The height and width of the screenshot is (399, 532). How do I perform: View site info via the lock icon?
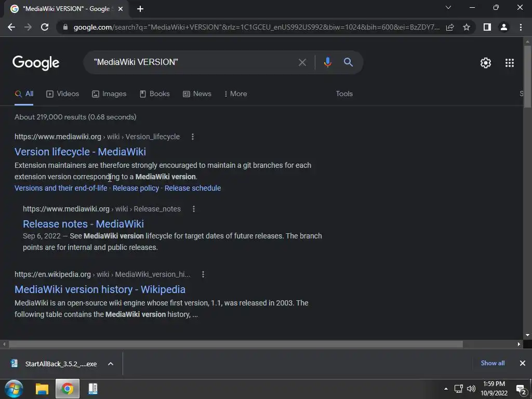65,27
